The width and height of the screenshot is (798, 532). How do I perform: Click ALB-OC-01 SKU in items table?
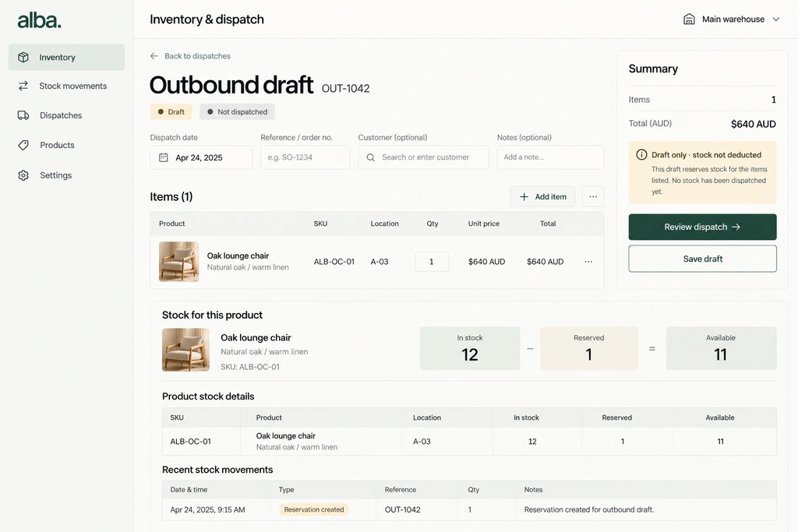coord(334,262)
